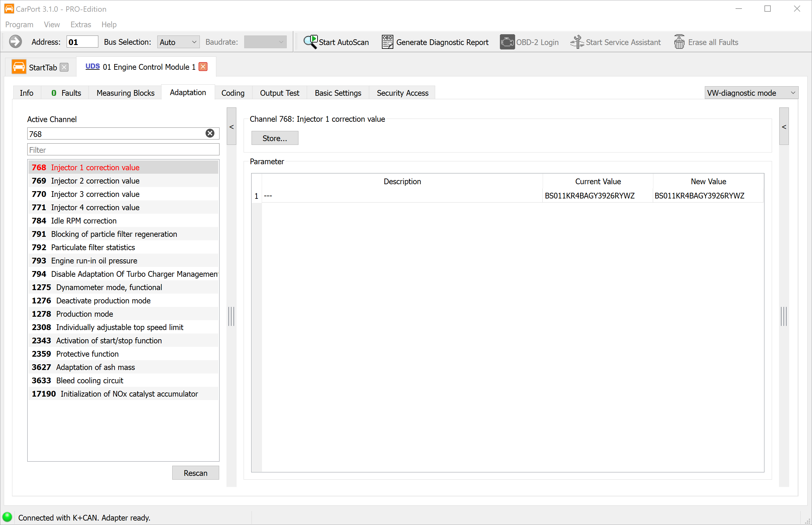Select channel 2308 Individually adjustable top speed limit
Image resolution: width=812 pixels, height=525 pixels.
(123, 327)
